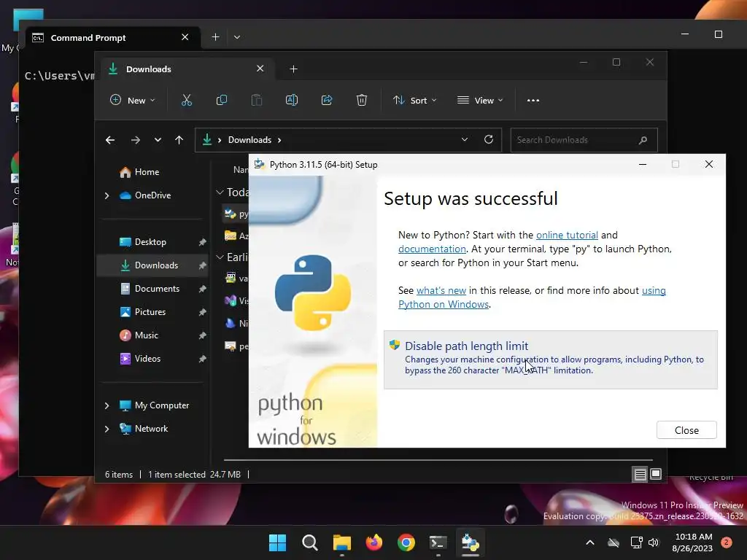The height and width of the screenshot is (560, 747).
Task: Switch to Terminal in the taskbar
Action: 438,542
